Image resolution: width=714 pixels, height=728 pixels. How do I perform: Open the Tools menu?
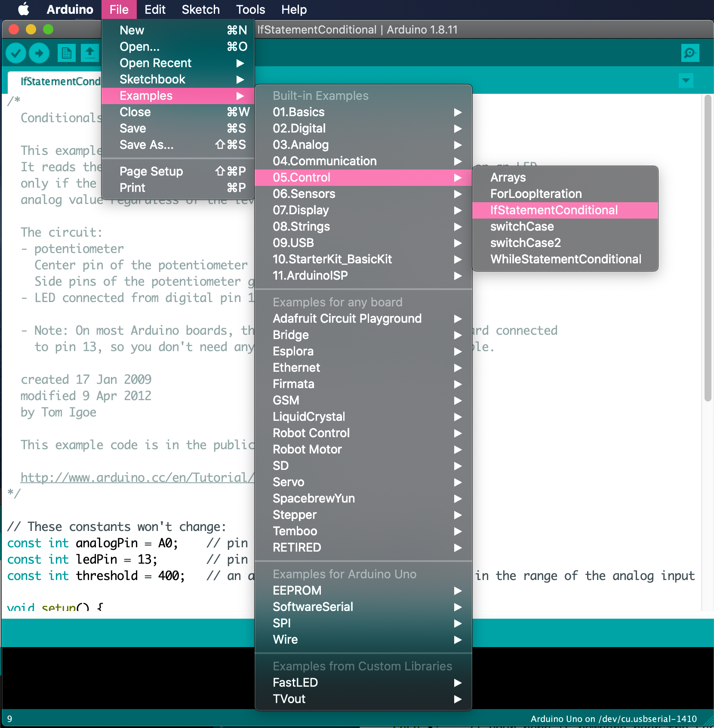pyautogui.click(x=250, y=9)
